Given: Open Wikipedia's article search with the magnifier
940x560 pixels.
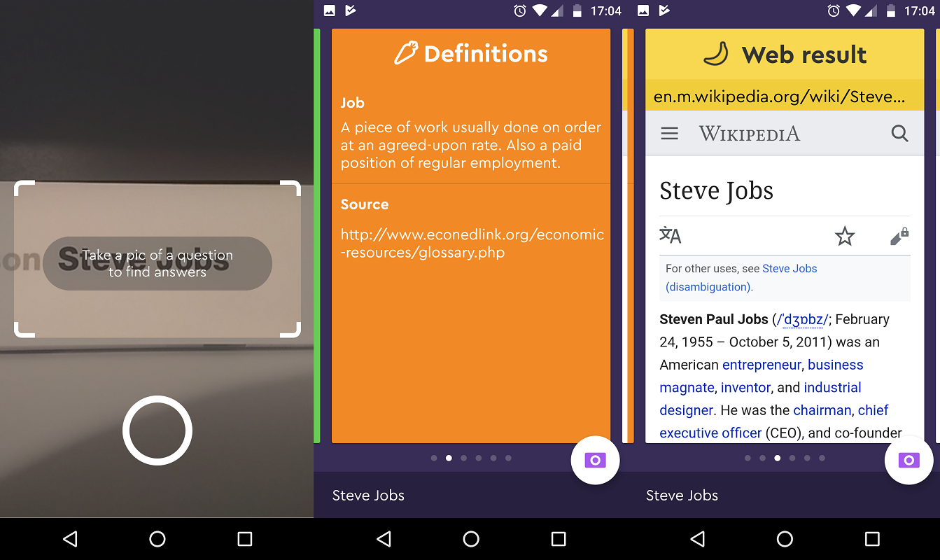Looking at the screenshot, I should pos(899,133).
